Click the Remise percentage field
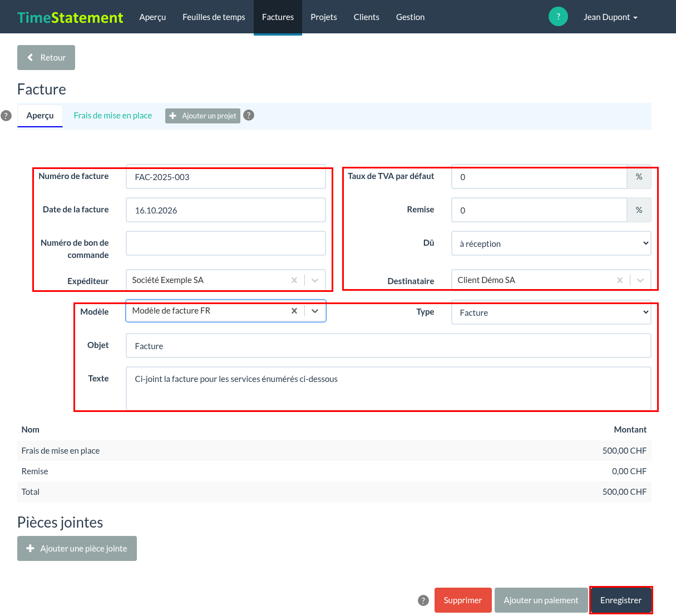Screen dimensions: 676x616 click(540, 210)
